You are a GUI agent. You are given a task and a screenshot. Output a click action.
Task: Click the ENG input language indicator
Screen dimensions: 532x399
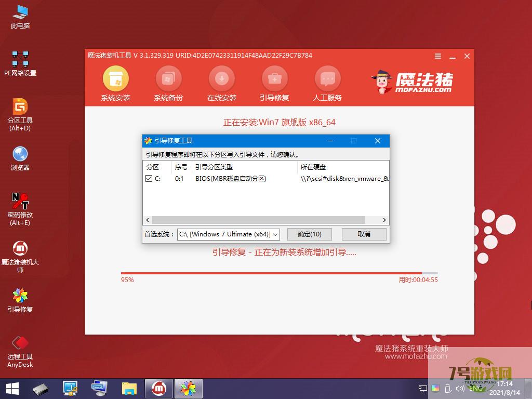pyautogui.click(x=476, y=388)
